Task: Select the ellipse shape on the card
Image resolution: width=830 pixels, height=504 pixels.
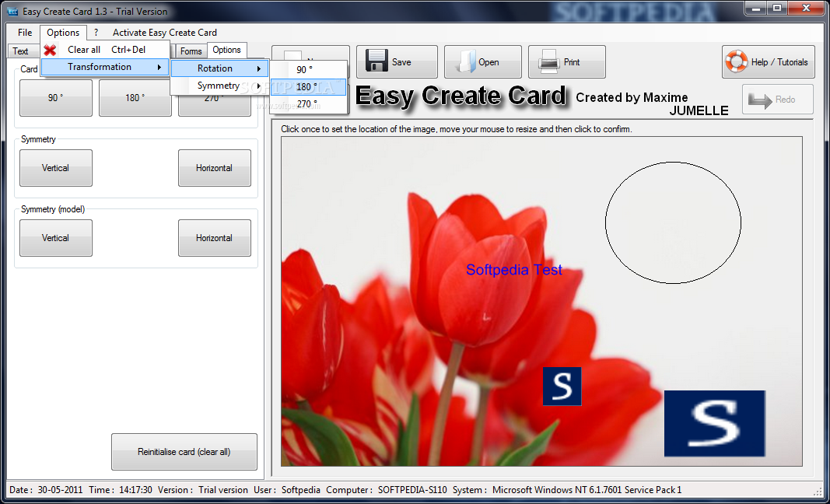Action: (x=673, y=222)
